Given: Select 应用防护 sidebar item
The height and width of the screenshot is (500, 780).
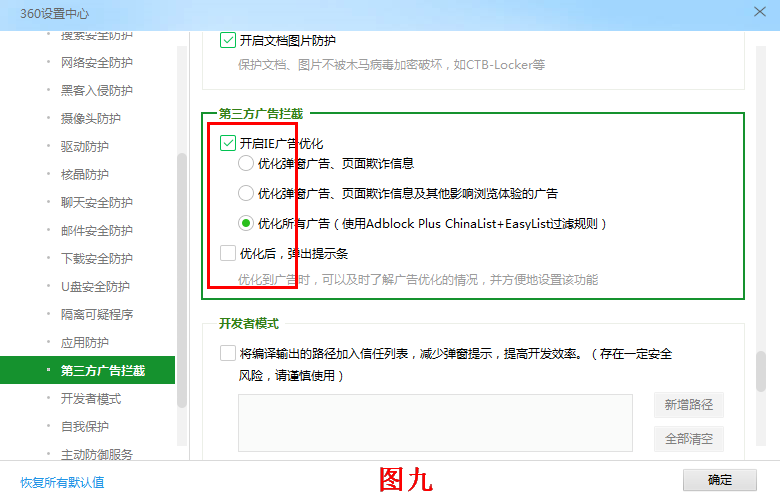Looking at the screenshot, I should [85, 343].
